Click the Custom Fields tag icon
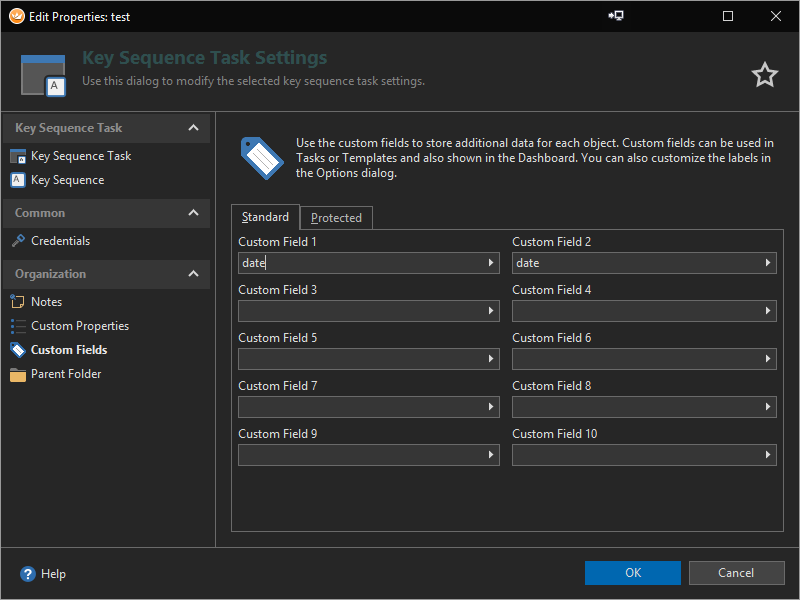Screen dimensions: 800x600 [18, 350]
